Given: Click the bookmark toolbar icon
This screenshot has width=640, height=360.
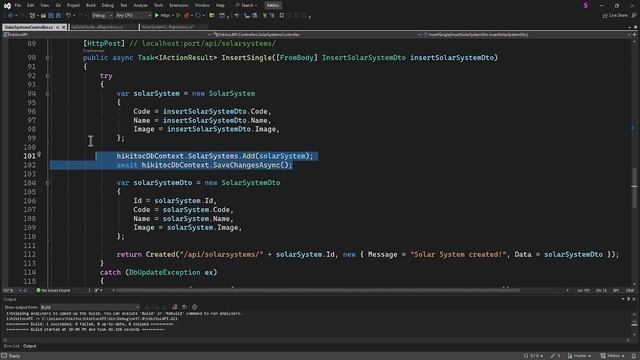Looking at the screenshot, I should tap(282, 16).
